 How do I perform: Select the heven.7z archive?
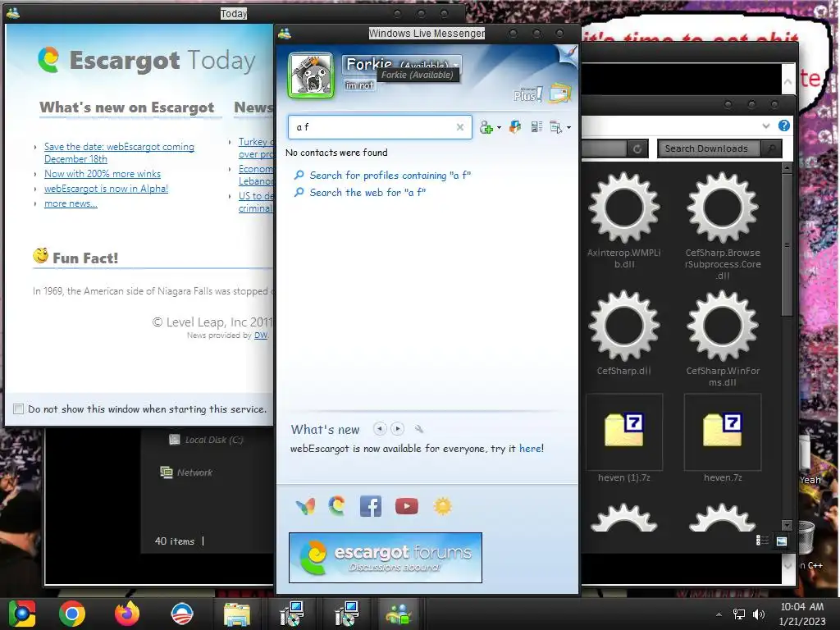click(723, 439)
